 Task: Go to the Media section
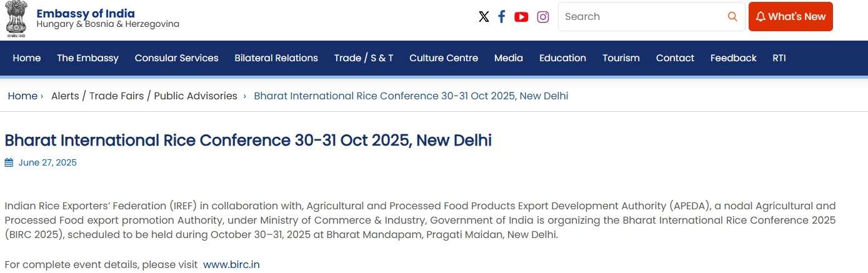pyautogui.click(x=509, y=58)
